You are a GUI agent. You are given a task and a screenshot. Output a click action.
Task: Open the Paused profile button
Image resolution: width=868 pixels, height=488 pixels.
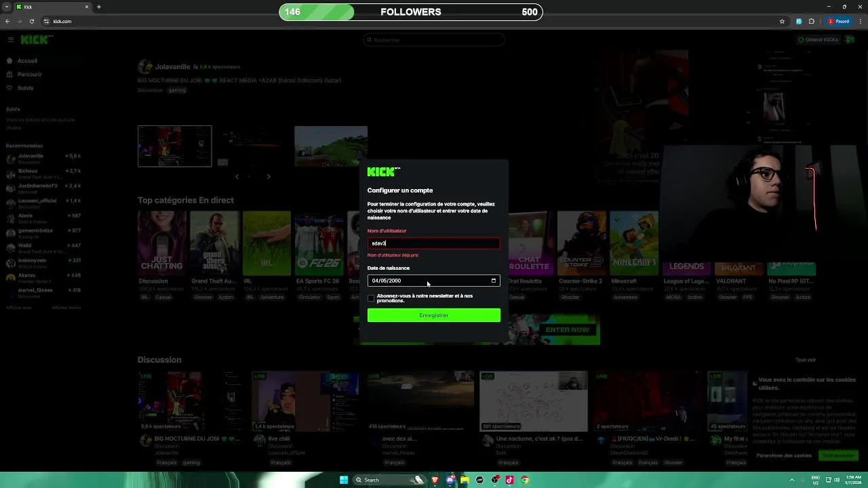[839, 21]
